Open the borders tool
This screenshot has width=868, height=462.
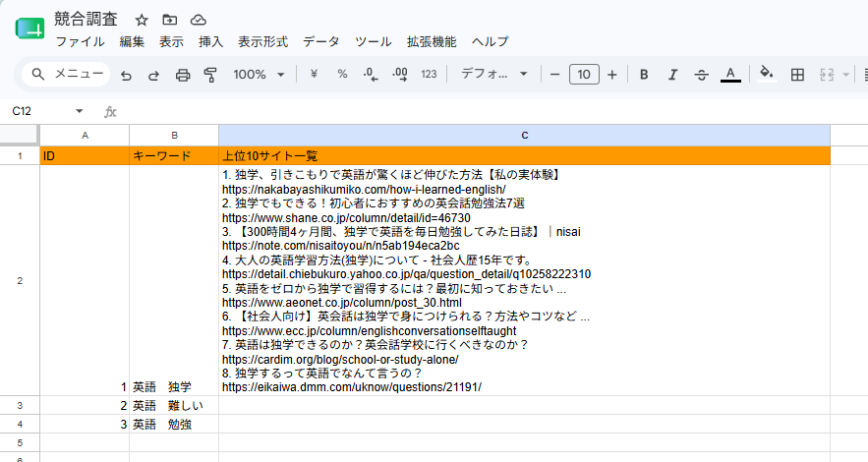(797, 74)
